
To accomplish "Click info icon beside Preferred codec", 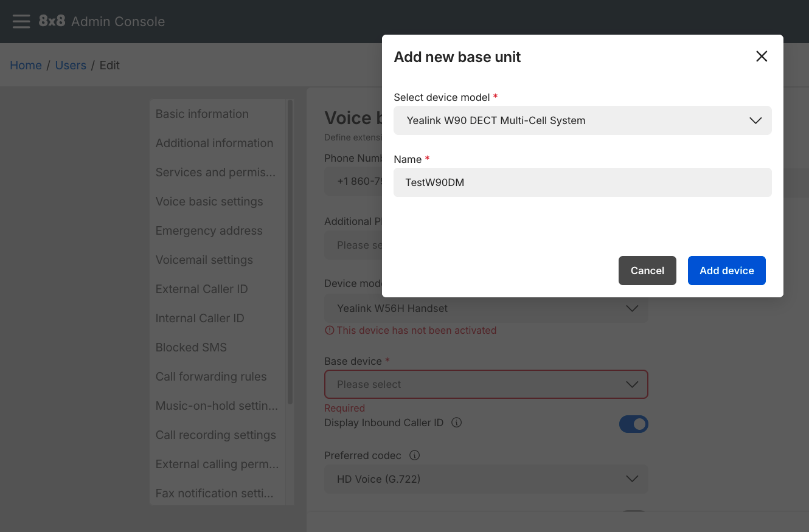I will click(415, 455).
